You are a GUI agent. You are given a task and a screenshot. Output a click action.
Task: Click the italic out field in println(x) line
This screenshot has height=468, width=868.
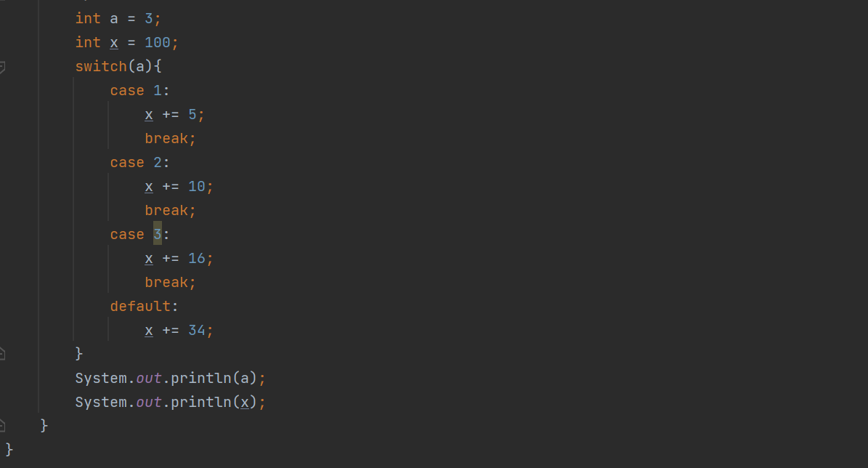point(149,402)
